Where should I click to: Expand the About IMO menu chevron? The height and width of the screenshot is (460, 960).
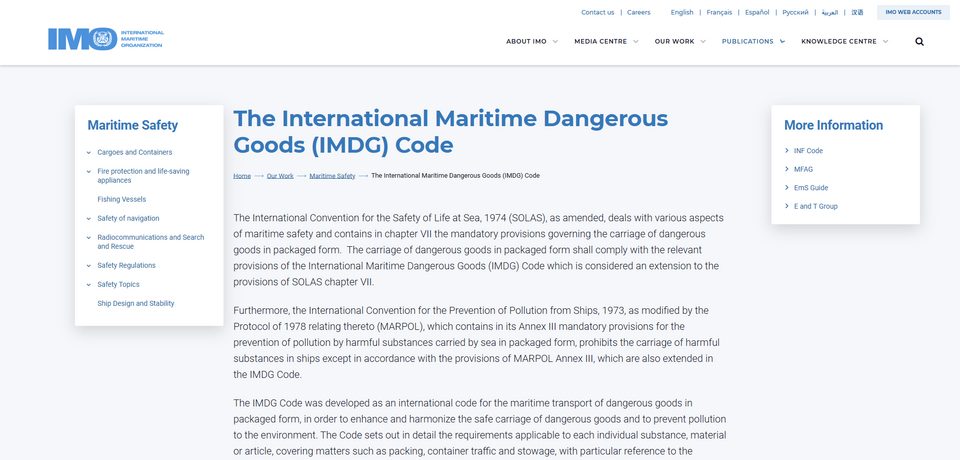pyautogui.click(x=555, y=42)
